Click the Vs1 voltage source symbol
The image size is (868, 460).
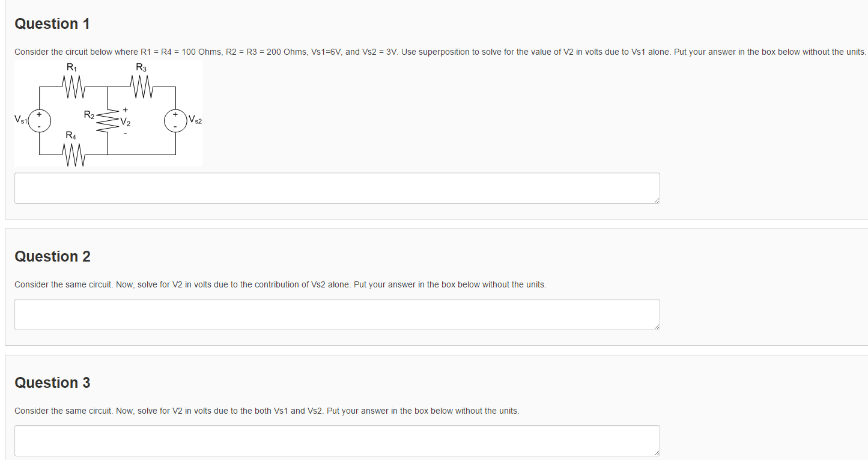point(40,121)
